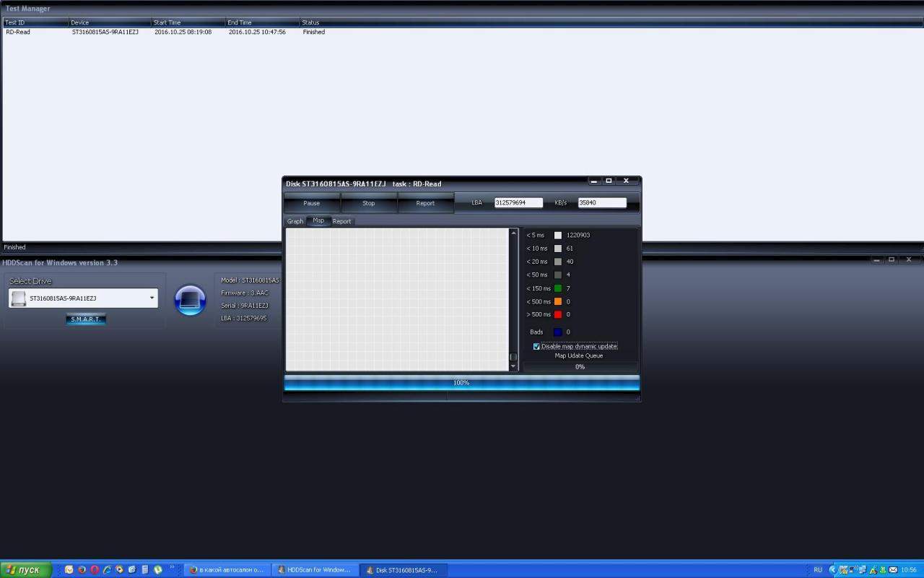
Task: Click the LBA value input field
Action: click(518, 203)
